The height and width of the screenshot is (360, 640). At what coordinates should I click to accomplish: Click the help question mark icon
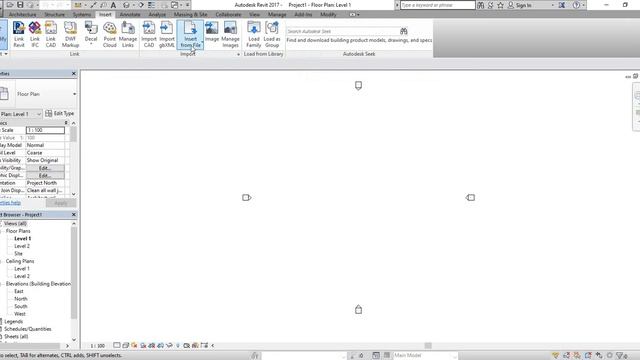[x=576, y=5]
